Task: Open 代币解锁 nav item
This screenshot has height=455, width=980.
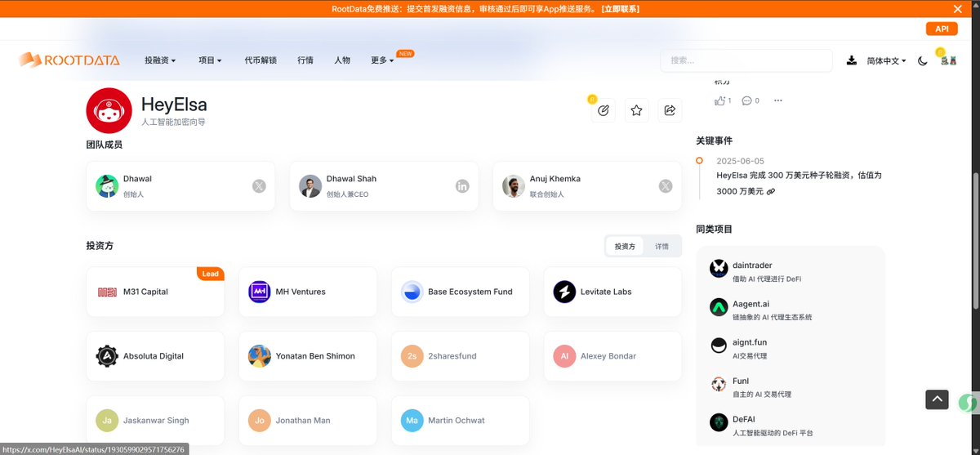Action: pyautogui.click(x=261, y=60)
